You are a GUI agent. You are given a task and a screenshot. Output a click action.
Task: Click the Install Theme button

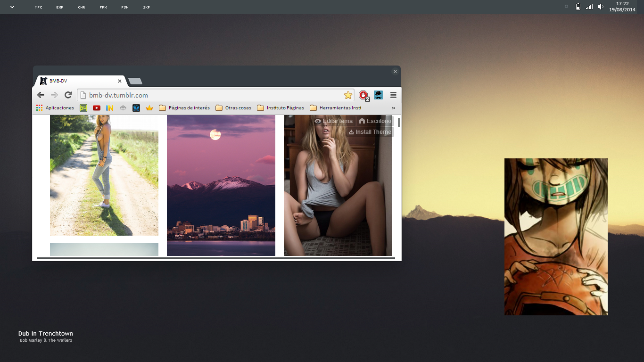(370, 132)
